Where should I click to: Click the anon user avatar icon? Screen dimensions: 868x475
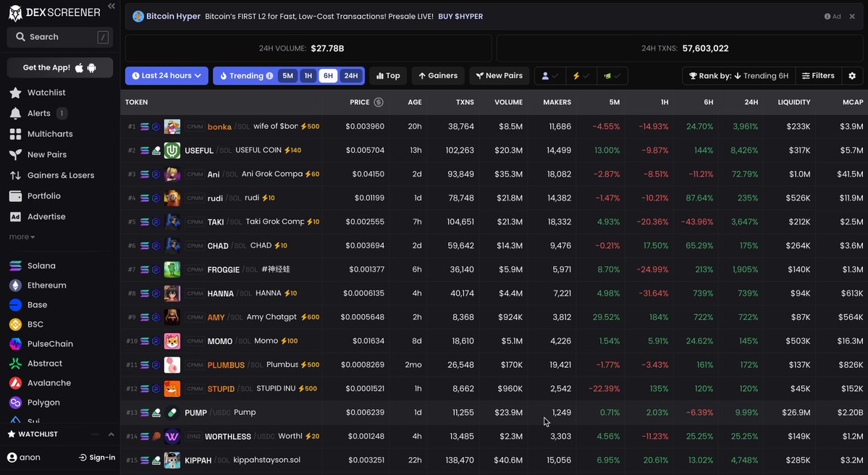pyautogui.click(x=12, y=458)
